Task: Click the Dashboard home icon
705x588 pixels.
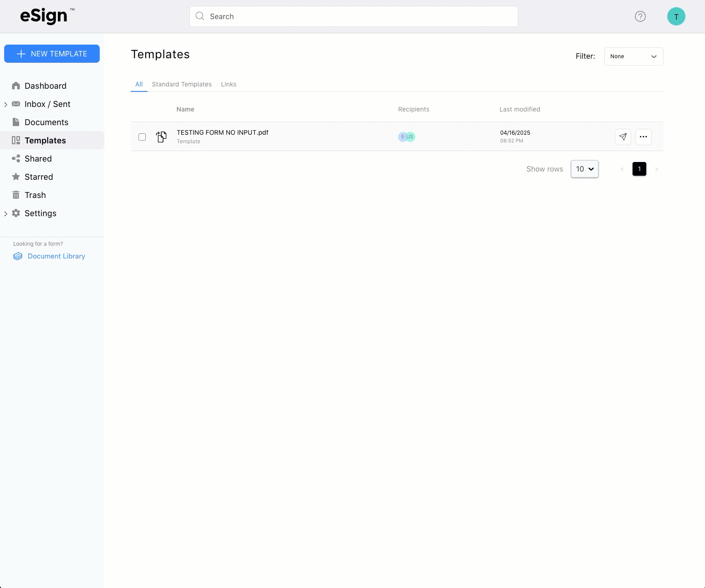Action: [x=16, y=86]
